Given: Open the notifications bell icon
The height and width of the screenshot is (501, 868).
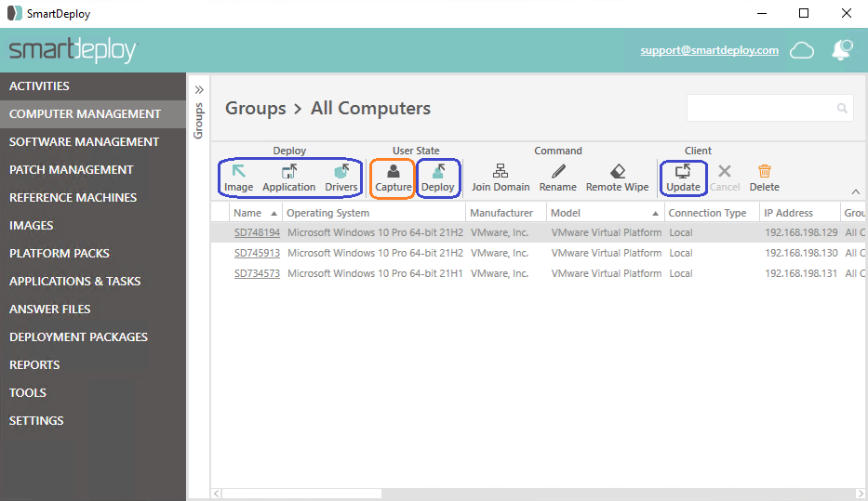Looking at the screenshot, I should point(843,50).
